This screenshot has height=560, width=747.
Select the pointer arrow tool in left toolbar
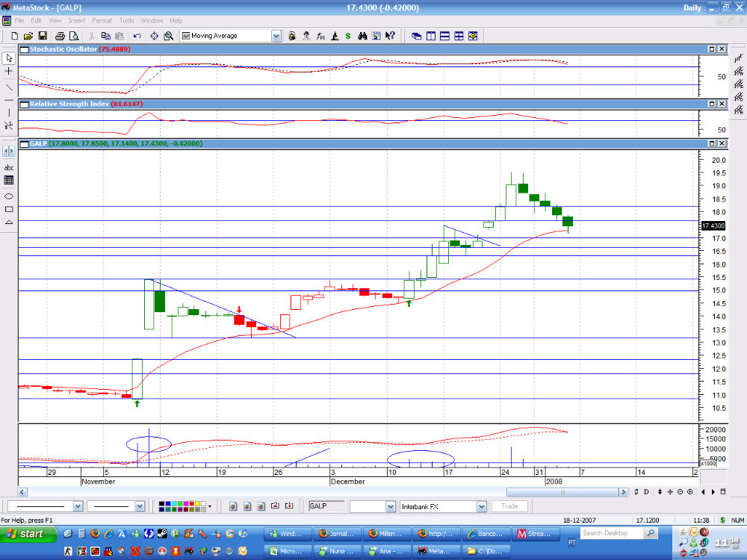(8, 58)
